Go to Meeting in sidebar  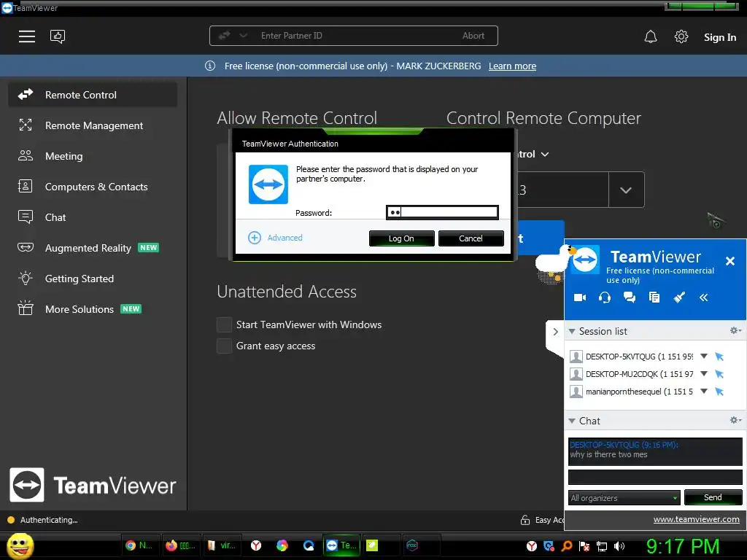point(93,156)
